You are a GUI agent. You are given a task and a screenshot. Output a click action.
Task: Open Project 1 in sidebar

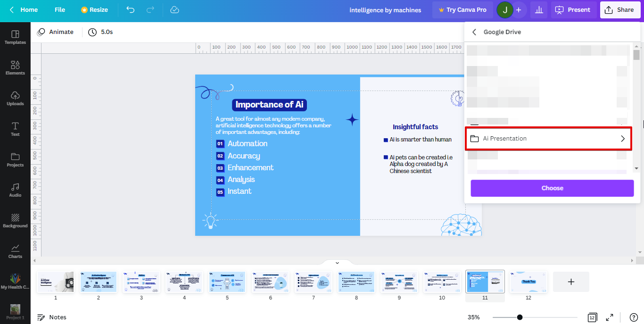tap(15, 312)
